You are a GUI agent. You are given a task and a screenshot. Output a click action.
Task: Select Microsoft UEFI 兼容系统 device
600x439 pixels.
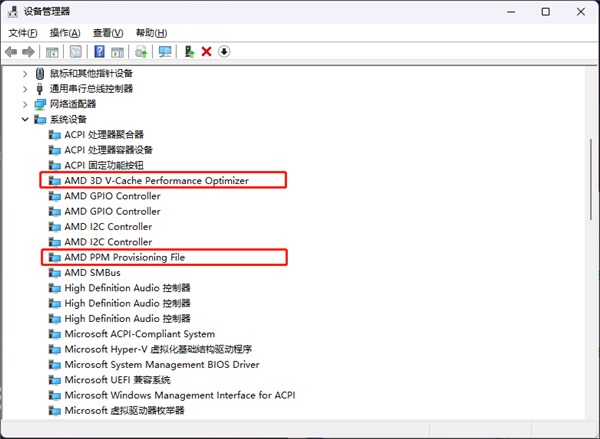(x=109, y=380)
